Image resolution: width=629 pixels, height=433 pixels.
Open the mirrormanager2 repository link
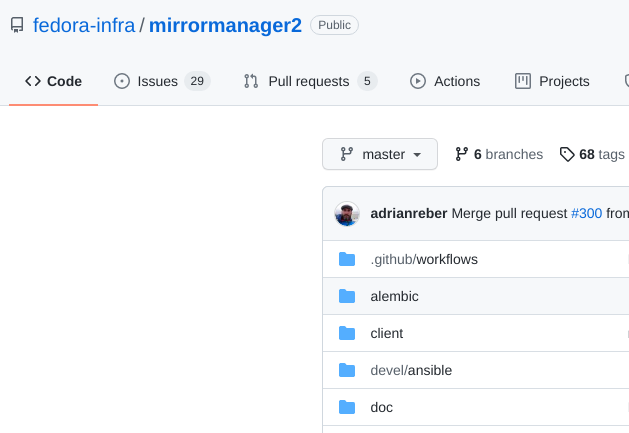(x=225, y=25)
